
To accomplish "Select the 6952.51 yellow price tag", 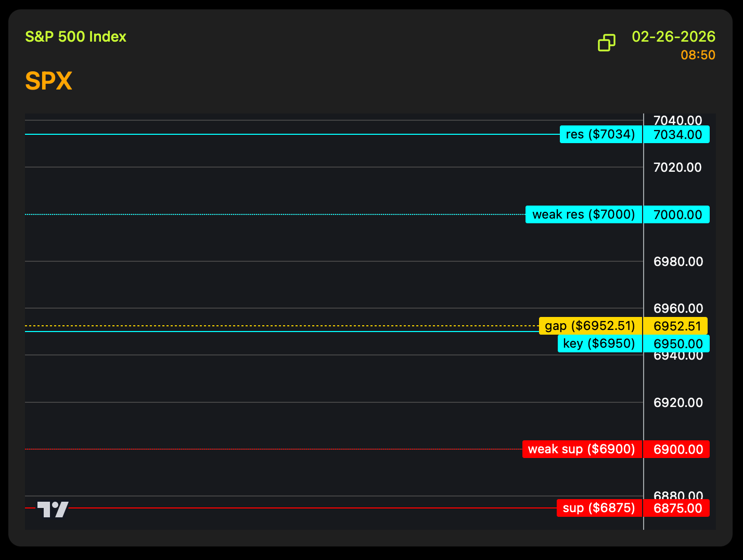I will pos(676,326).
